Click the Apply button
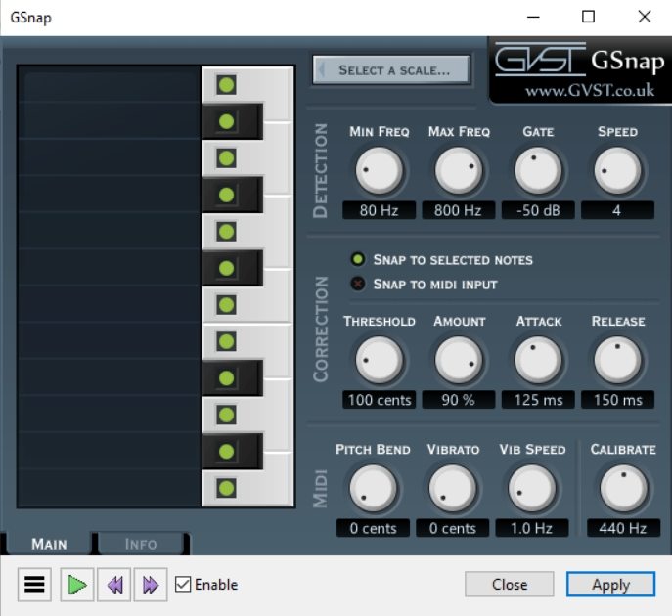 click(x=610, y=584)
